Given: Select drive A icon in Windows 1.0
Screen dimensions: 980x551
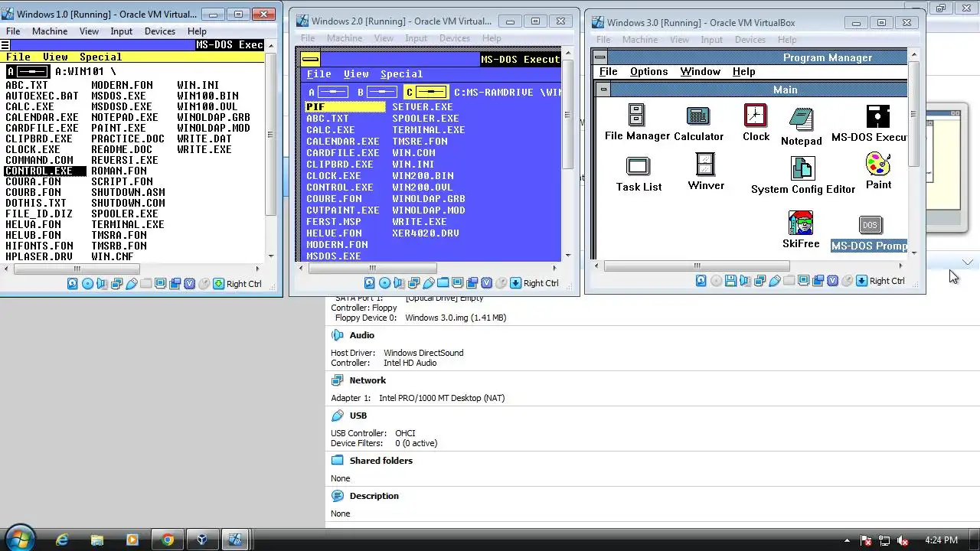Looking at the screenshot, I should [27, 71].
